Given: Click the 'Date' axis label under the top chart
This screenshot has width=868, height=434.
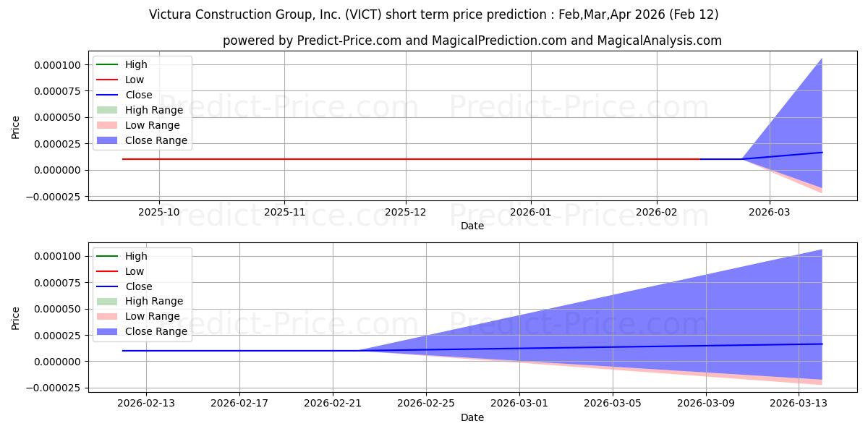Looking at the screenshot, I should (x=472, y=226).
